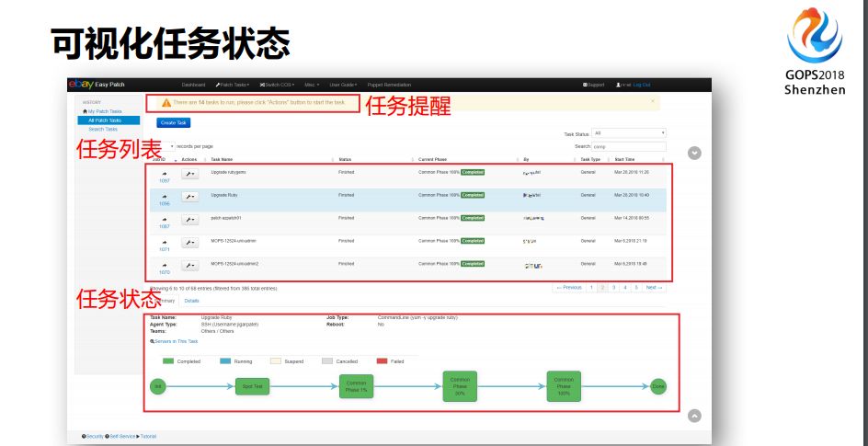Click Servers in This Task link
The height and width of the screenshot is (446, 868).
(x=174, y=341)
